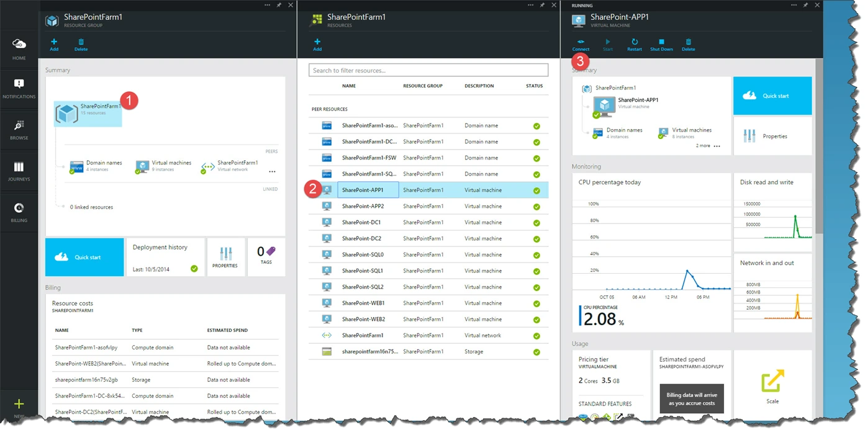Screen dimensions: 868x435
Task: Open the Properties tile in the resource group blade
Action: tap(225, 257)
